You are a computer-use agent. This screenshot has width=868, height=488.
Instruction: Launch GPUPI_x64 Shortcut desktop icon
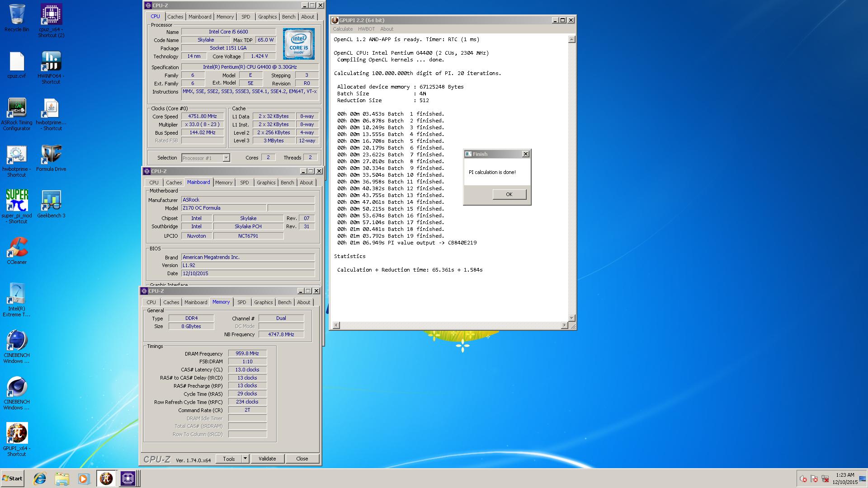pyautogui.click(x=17, y=439)
